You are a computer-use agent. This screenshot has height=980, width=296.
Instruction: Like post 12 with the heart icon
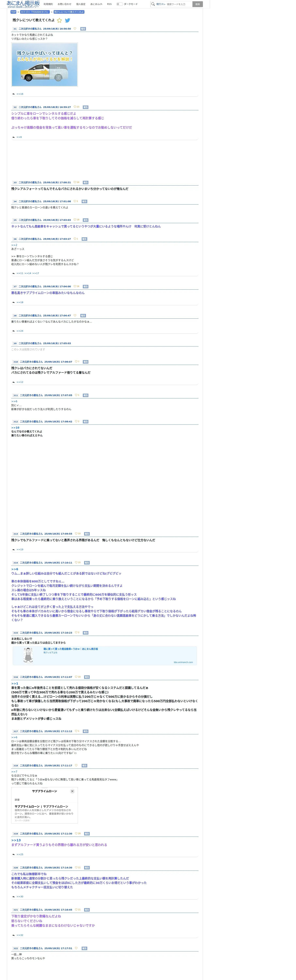(x=76, y=422)
